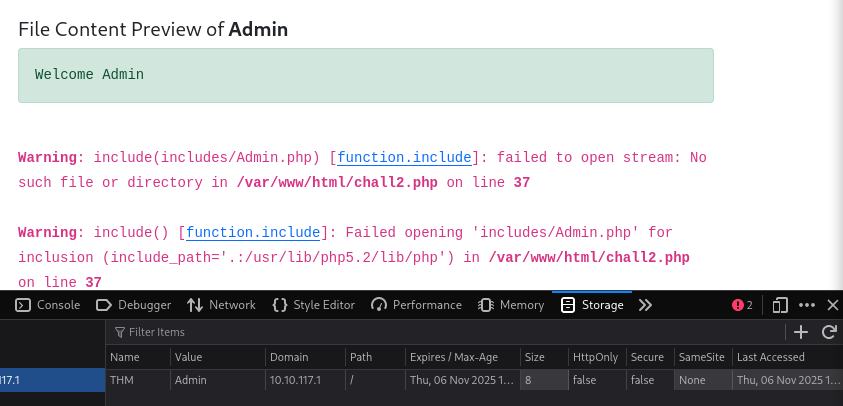Open function.include link in first warning
The width and height of the screenshot is (843, 406).
[x=404, y=158]
